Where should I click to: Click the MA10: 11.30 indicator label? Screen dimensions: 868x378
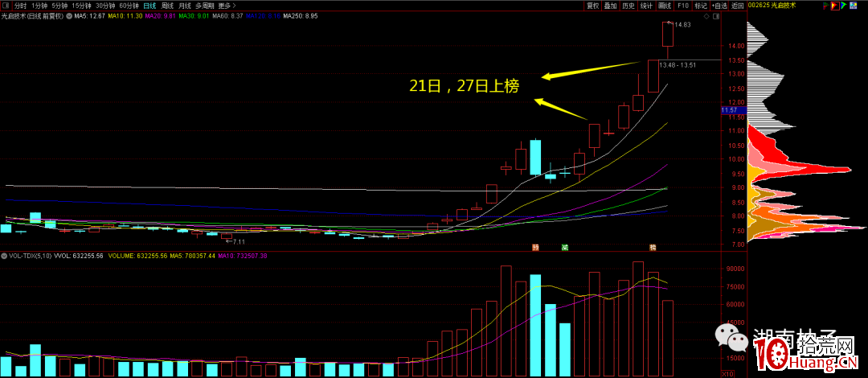click(125, 16)
